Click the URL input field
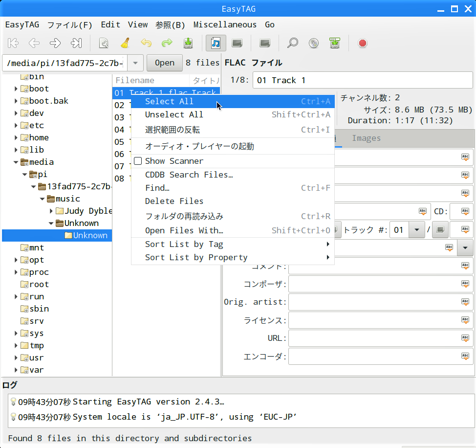Image resolution: width=476 pixels, height=448 pixels. [381, 338]
